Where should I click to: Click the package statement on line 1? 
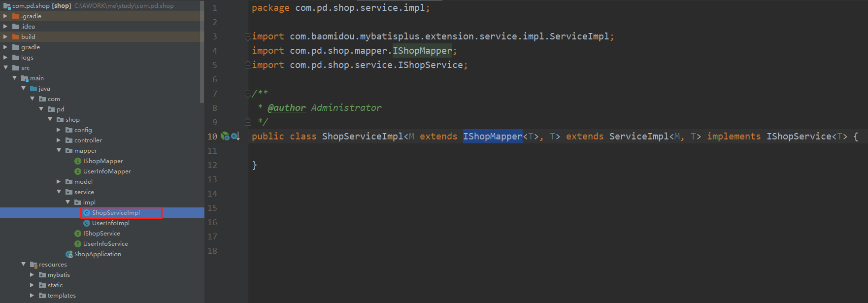pos(341,8)
